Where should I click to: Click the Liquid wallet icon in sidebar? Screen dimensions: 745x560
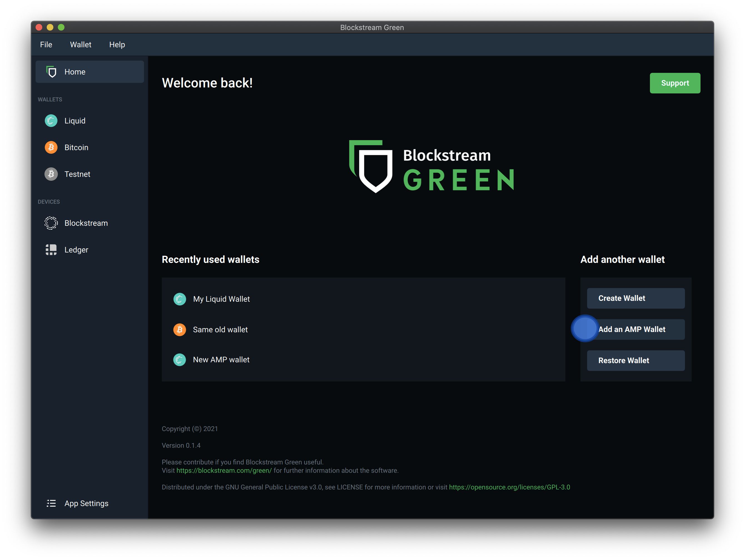pyautogui.click(x=51, y=121)
